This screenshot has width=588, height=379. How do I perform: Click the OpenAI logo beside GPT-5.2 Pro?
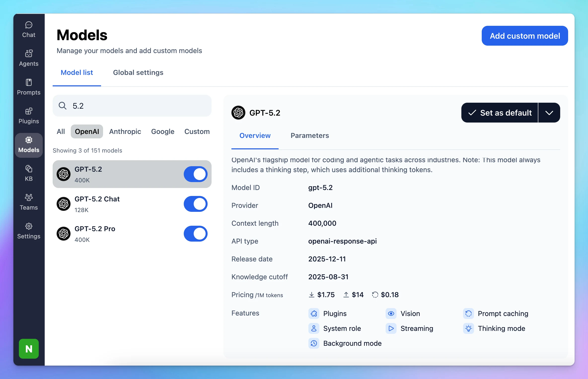pyautogui.click(x=64, y=234)
